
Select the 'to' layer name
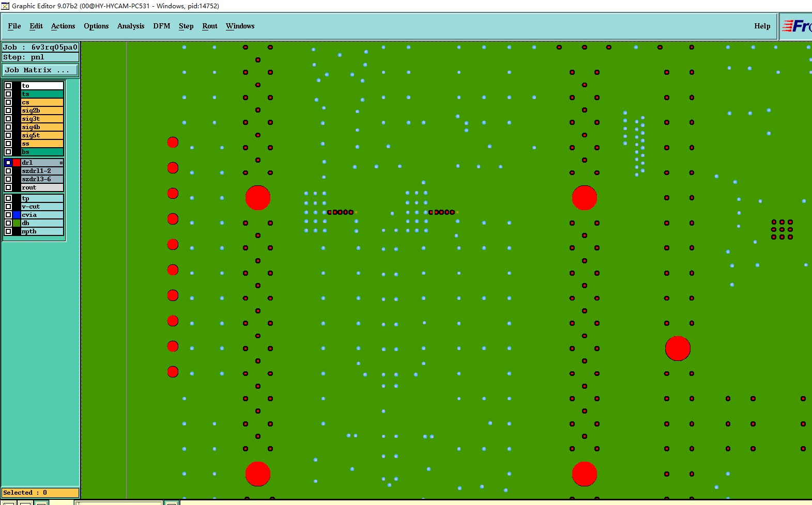click(42, 86)
